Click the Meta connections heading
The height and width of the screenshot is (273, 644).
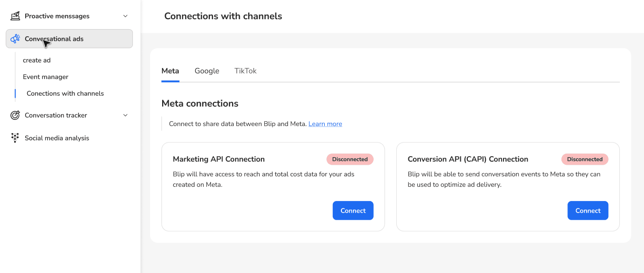[x=199, y=104]
